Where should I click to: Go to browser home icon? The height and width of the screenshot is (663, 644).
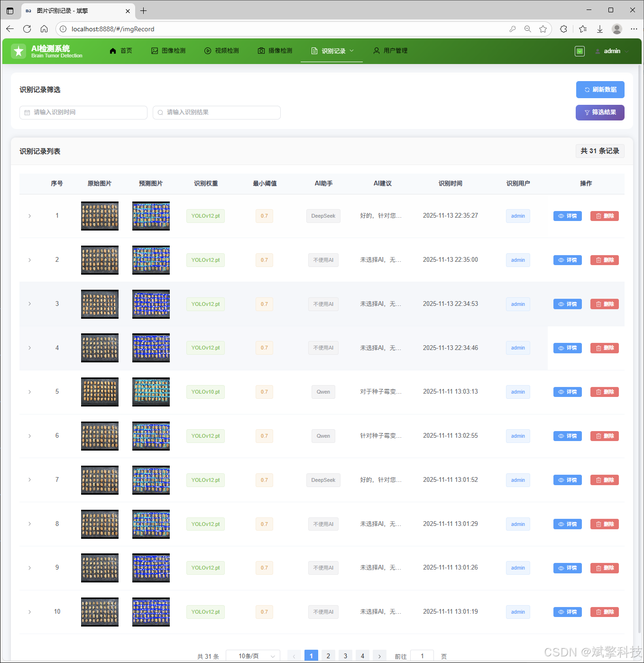[44, 29]
